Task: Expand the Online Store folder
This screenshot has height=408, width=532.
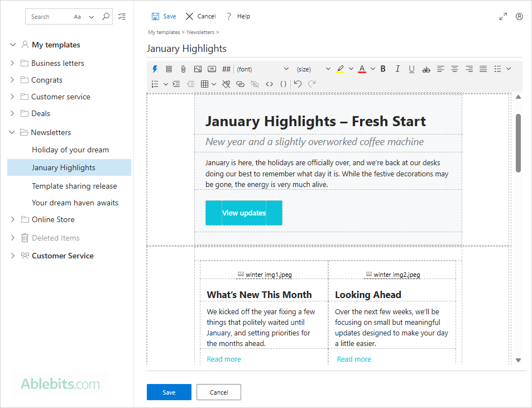Action: click(x=12, y=219)
